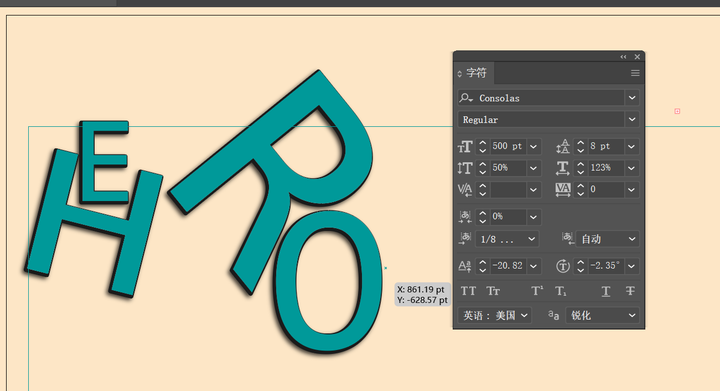This screenshot has height=391, width=720.
Task: Click the vertical scale icon
Action: (x=465, y=168)
